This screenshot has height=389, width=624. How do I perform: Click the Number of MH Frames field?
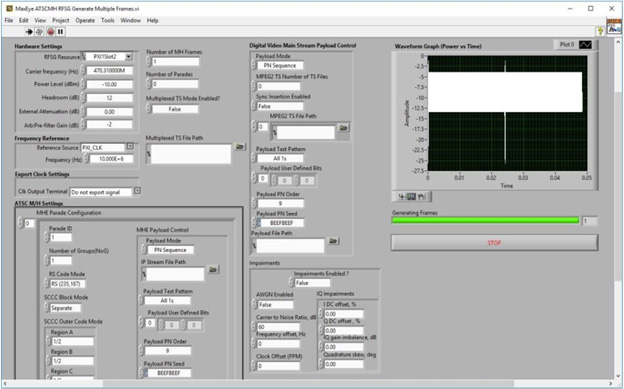pos(175,62)
